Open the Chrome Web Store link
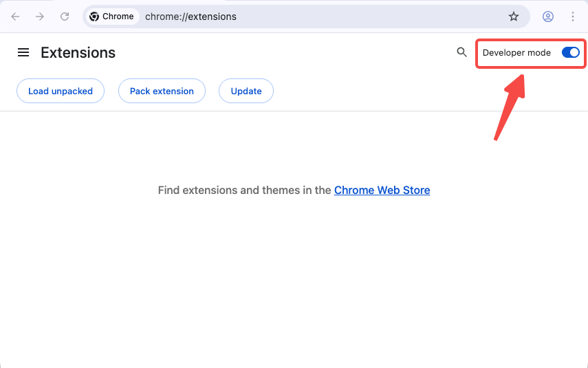 (x=382, y=190)
